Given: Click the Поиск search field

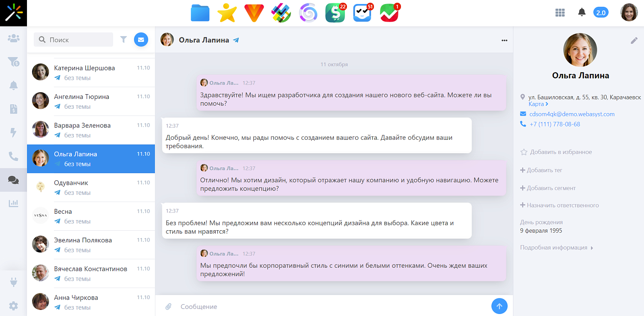Looking at the screenshot, I should 73,39.
